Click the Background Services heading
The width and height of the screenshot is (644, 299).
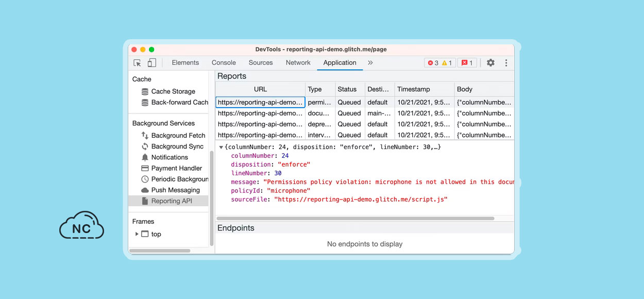coord(163,123)
